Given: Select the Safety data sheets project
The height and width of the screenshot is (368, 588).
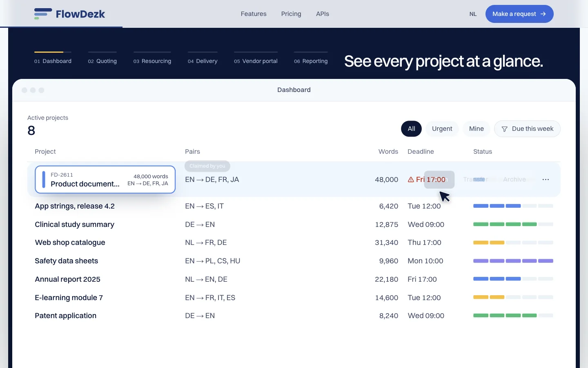Looking at the screenshot, I should coord(67,261).
